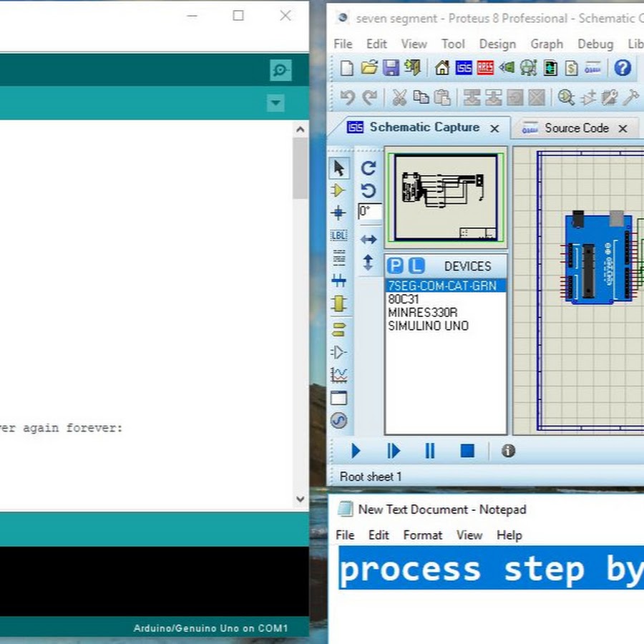This screenshot has height=644, width=644.
Task: Open the Format menu in Notepad
Action: click(x=423, y=535)
